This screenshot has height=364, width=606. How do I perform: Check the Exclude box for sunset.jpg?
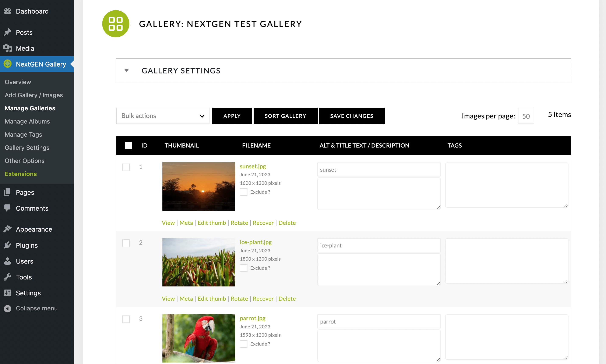pos(243,192)
